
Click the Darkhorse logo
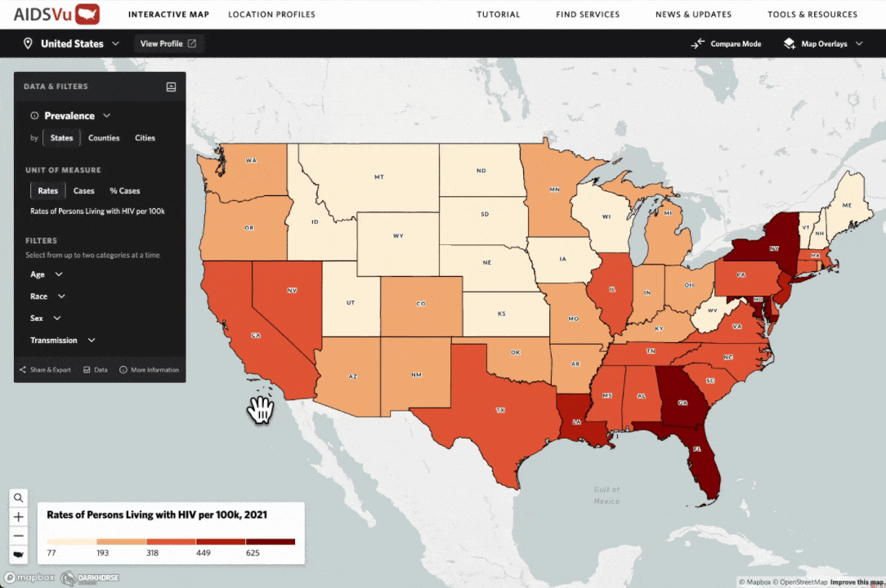91,578
